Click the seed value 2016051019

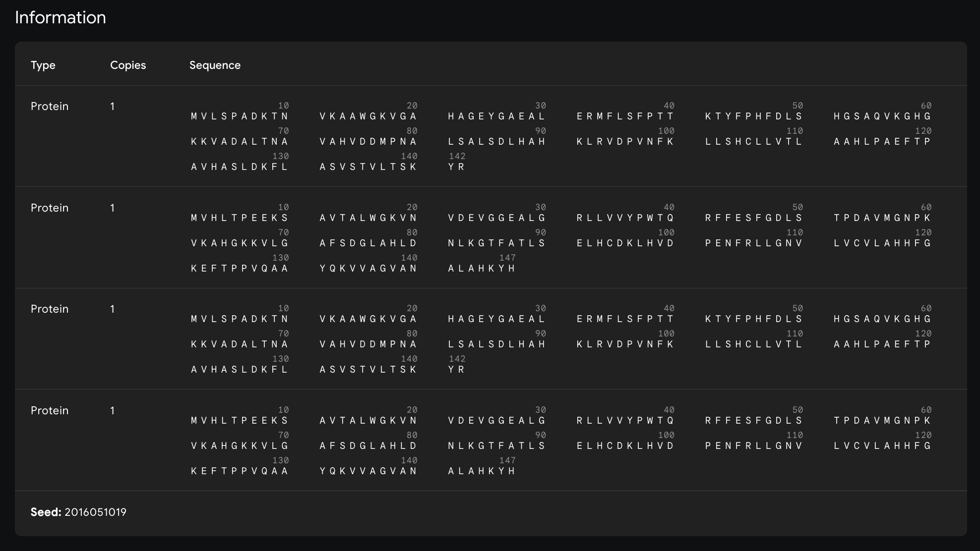[95, 512]
